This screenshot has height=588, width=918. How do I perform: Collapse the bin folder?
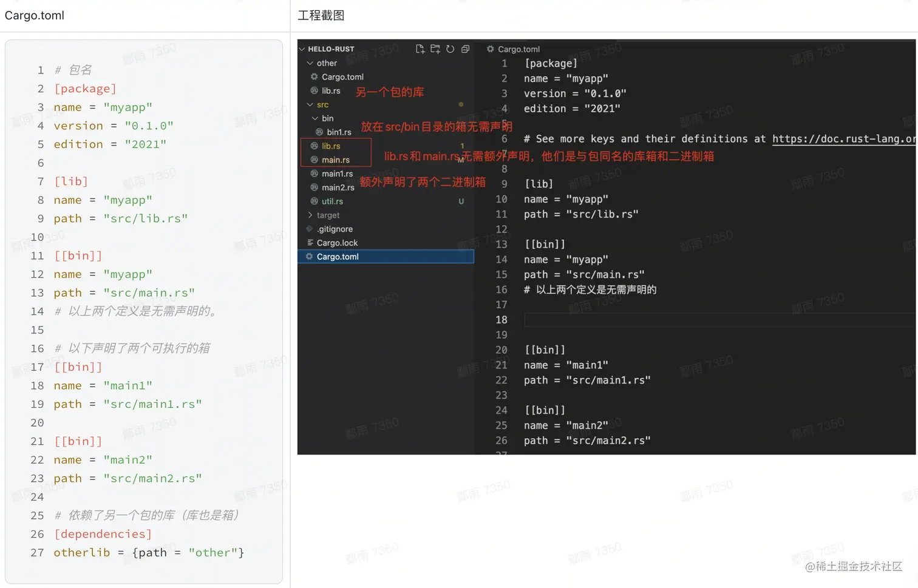click(x=315, y=118)
